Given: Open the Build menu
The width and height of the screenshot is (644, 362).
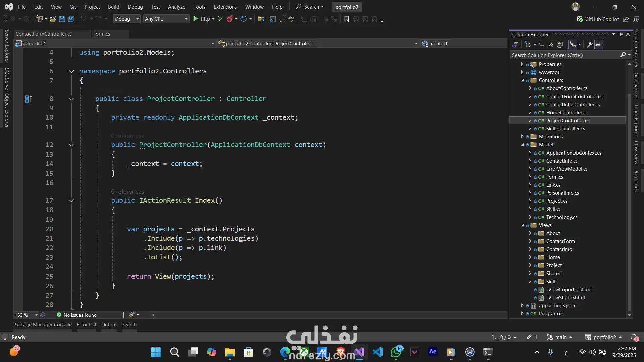Looking at the screenshot, I should [x=113, y=7].
